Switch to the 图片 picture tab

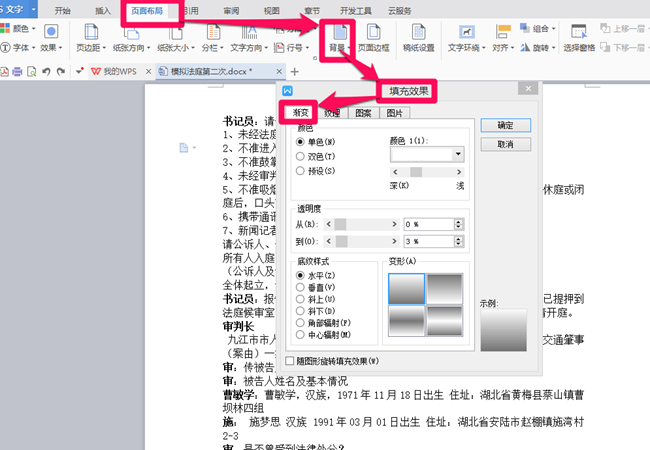click(395, 113)
